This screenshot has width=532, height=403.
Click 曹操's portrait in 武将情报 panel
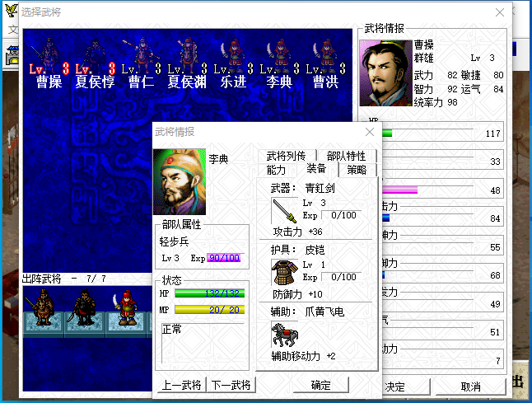click(385, 73)
